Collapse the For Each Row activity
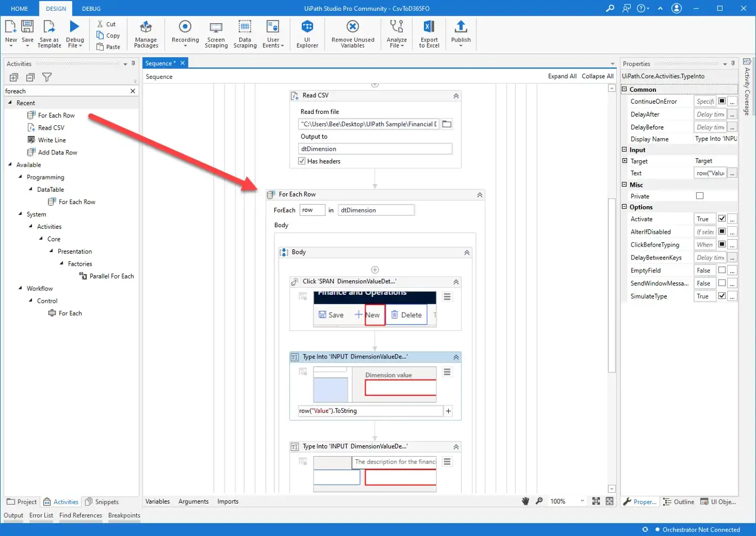 point(480,195)
